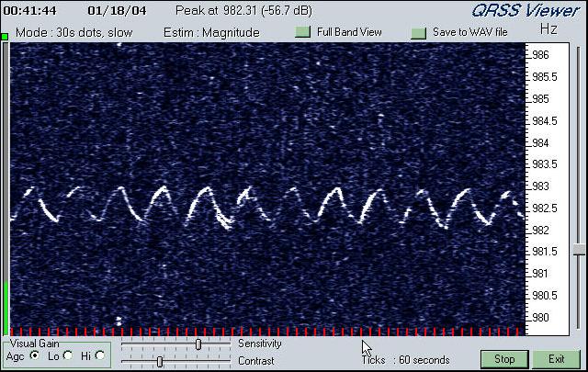Click the 983 Hz scale label
Image resolution: width=588 pixels, height=372 pixels.
pyautogui.click(x=540, y=186)
